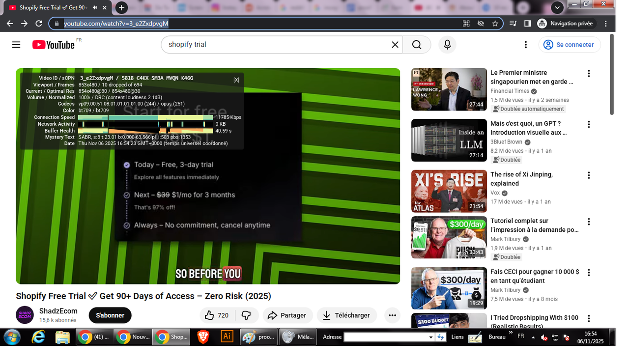Bookmark the page with the star icon
The image size is (629, 364).
(495, 24)
